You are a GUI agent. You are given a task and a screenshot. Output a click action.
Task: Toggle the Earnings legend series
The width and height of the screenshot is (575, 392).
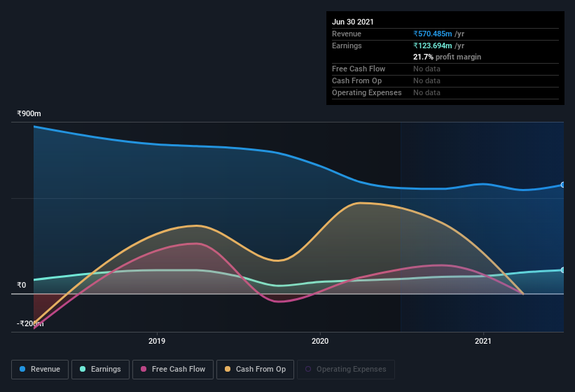pos(100,370)
